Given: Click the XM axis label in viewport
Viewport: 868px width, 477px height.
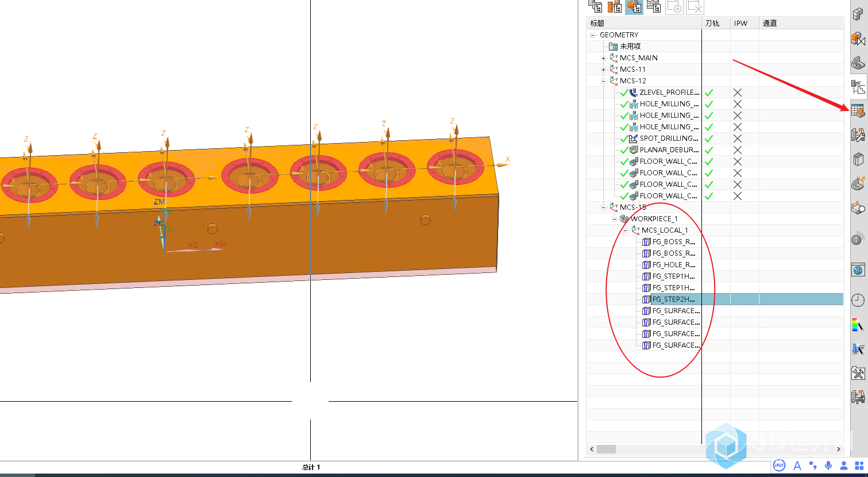Looking at the screenshot, I should pyautogui.click(x=220, y=244).
